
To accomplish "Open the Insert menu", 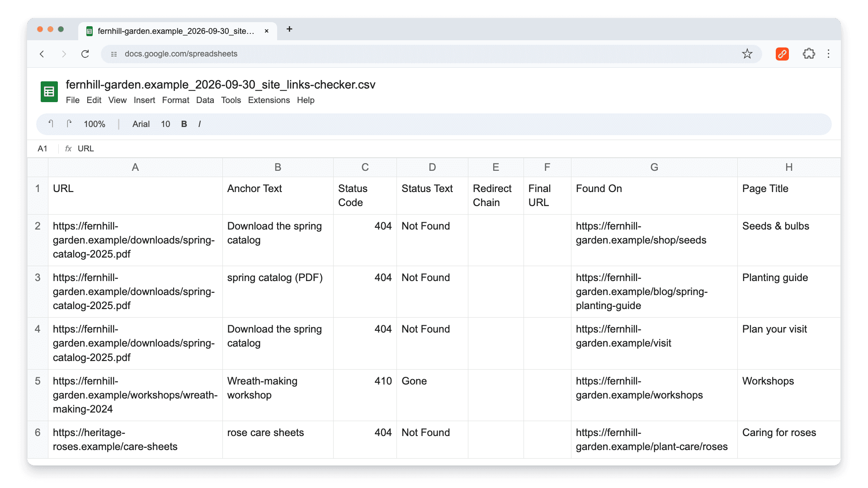I will tap(144, 100).
